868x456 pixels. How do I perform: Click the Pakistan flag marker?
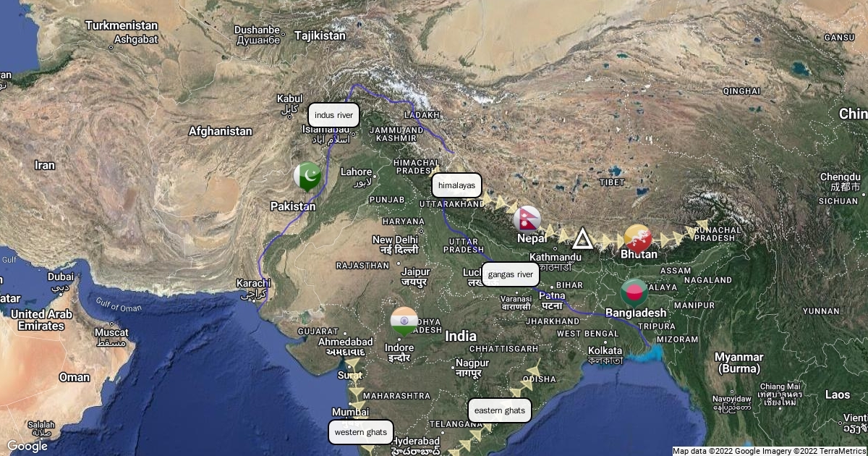[x=307, y=177]
